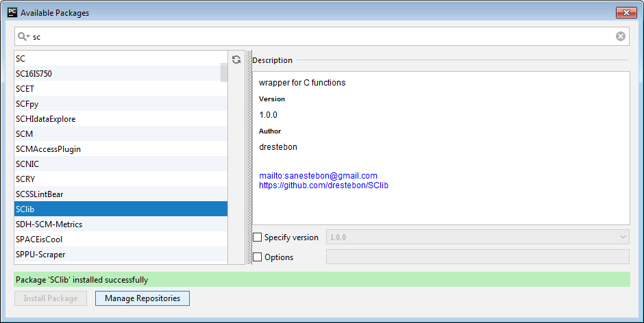Select the SCSSLintBear package
The width and height of the screenshot is (644, 323).
coord(121,194)
